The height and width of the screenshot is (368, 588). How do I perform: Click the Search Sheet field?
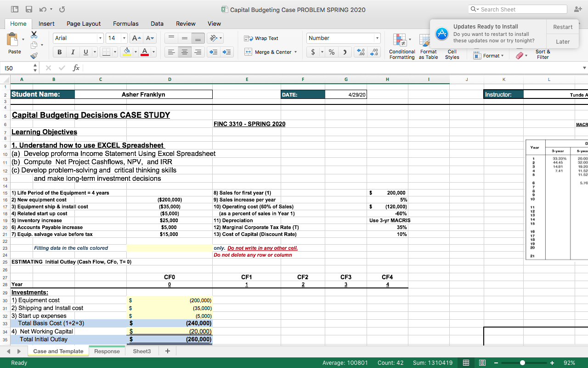518,9
